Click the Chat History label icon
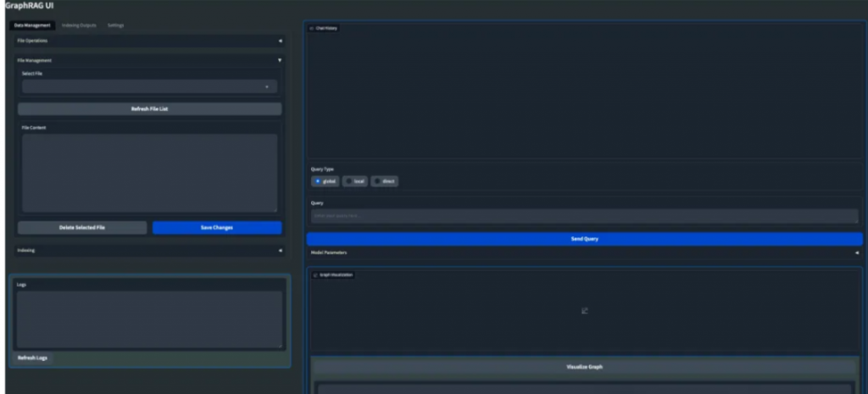Image resolution: width=868 pixels, height=394 pixels. point(312,28)
